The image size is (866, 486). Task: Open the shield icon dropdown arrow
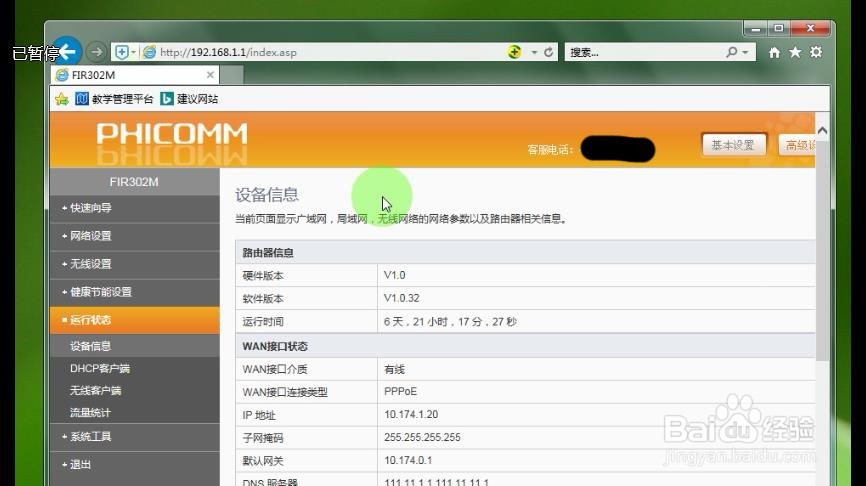(x=134, y=52)
